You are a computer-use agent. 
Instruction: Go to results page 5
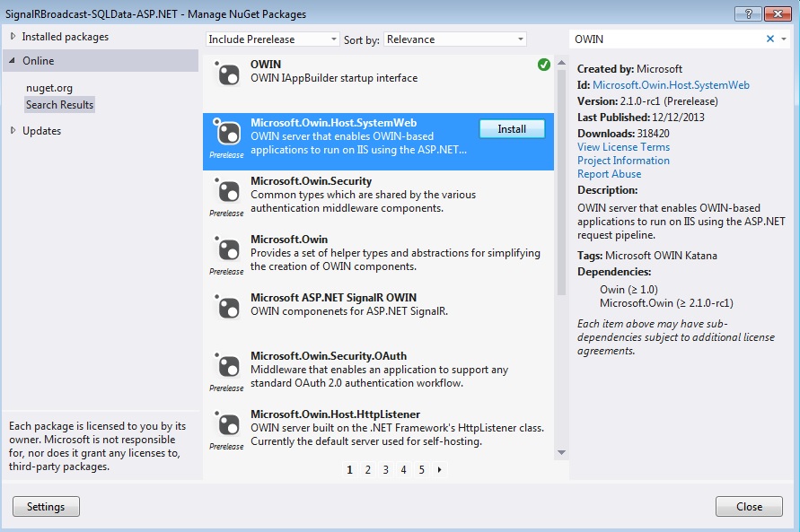click(421, 469)
